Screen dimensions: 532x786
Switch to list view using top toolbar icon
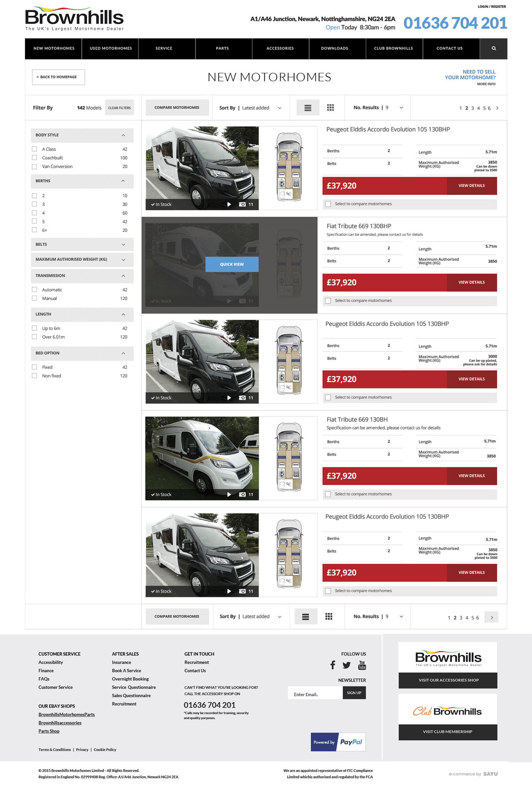coord(308,108)
